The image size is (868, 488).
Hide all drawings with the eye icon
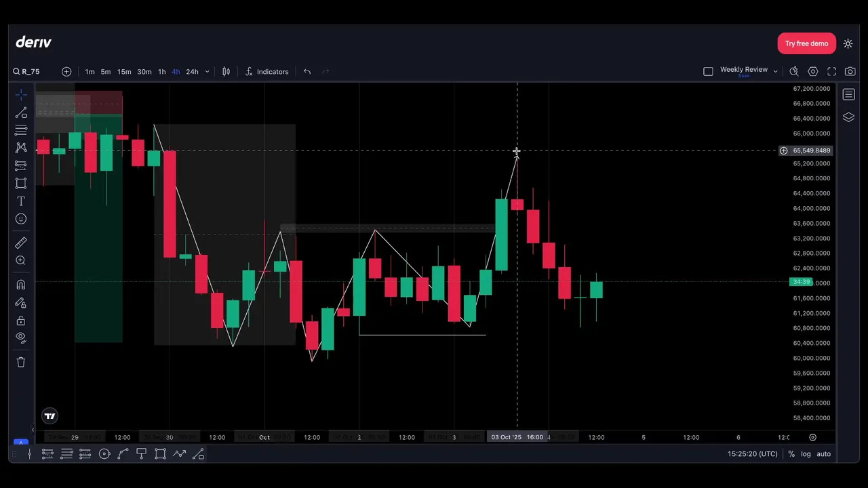pos(21,337)
